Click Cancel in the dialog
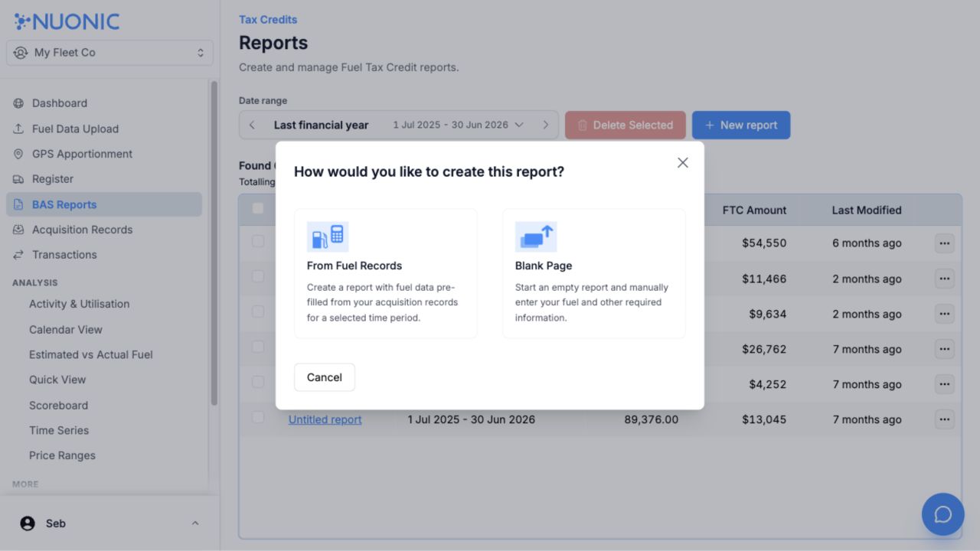 [x=325, y=377]
